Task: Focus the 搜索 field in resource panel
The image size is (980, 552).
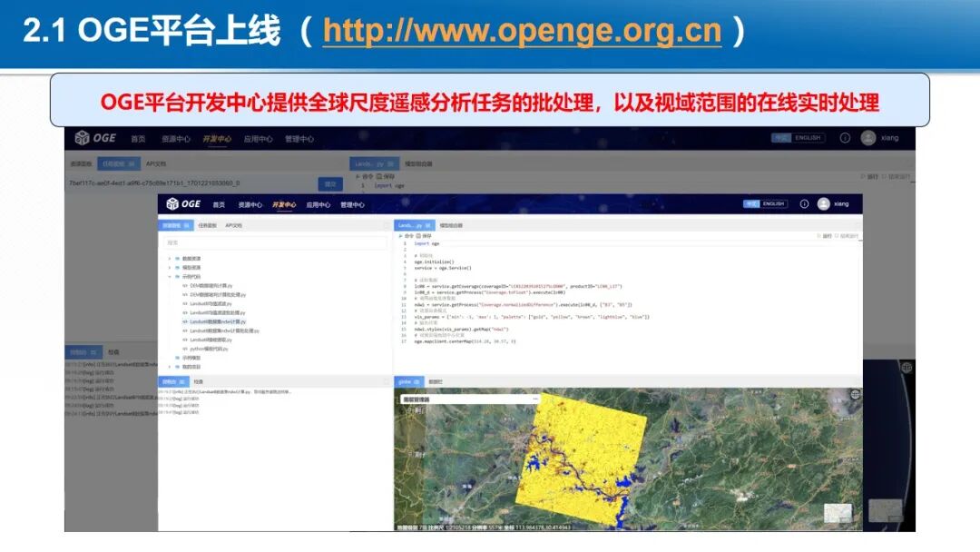Action: click(x=275, y=242)
